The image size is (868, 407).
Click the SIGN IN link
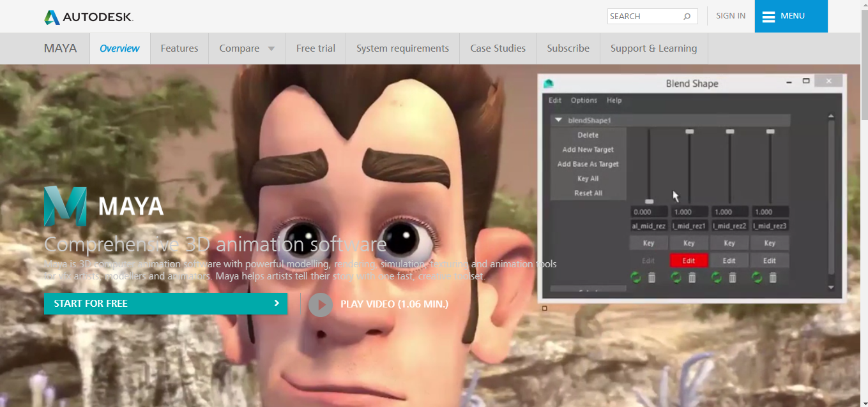[x=731, y=16]
